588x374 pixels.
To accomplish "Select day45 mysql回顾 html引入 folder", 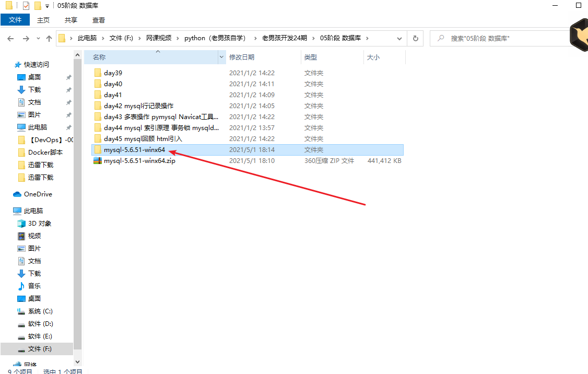I will [x=143, y=139].
